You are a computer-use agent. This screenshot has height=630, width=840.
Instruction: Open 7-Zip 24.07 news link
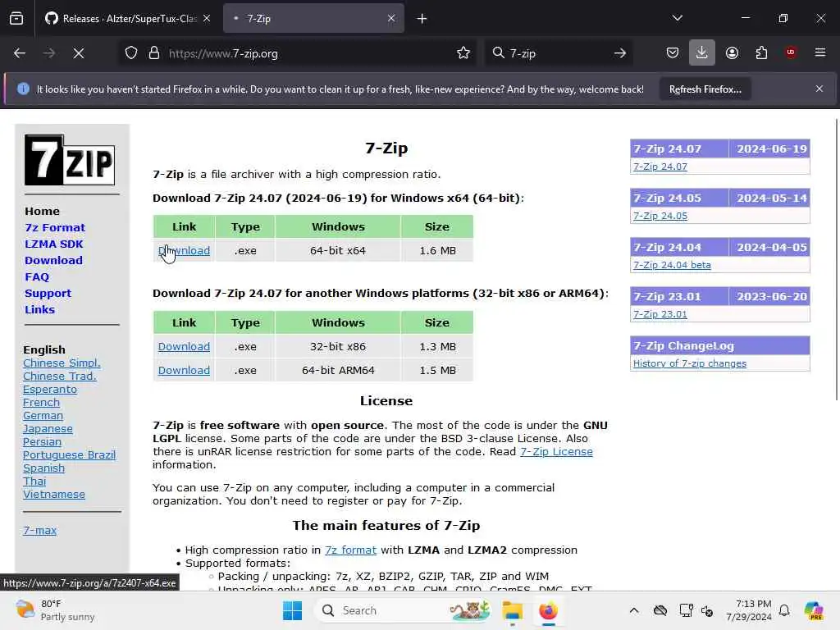(660, 167)
